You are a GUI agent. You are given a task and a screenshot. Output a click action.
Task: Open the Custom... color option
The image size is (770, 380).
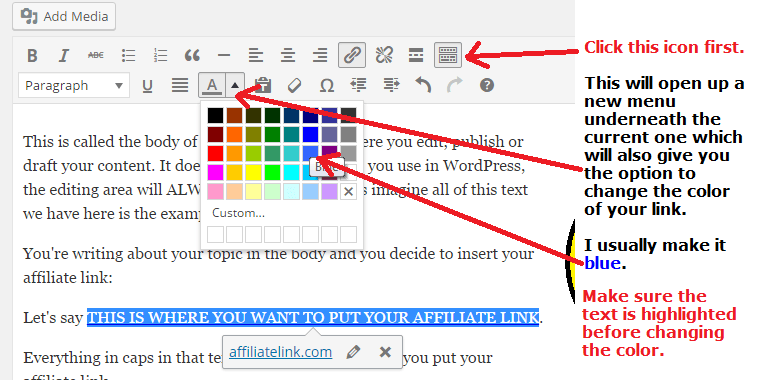pyautogui.click(x=238, y=213)
